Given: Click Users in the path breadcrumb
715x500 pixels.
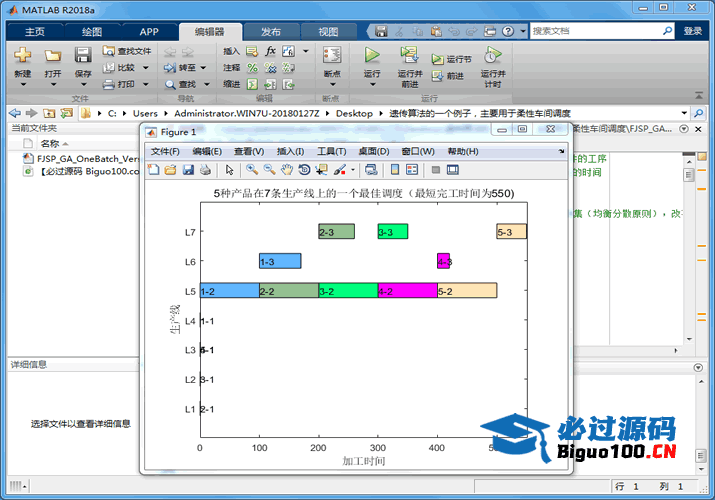Looking at the screenshot, I should click(145, 113).
